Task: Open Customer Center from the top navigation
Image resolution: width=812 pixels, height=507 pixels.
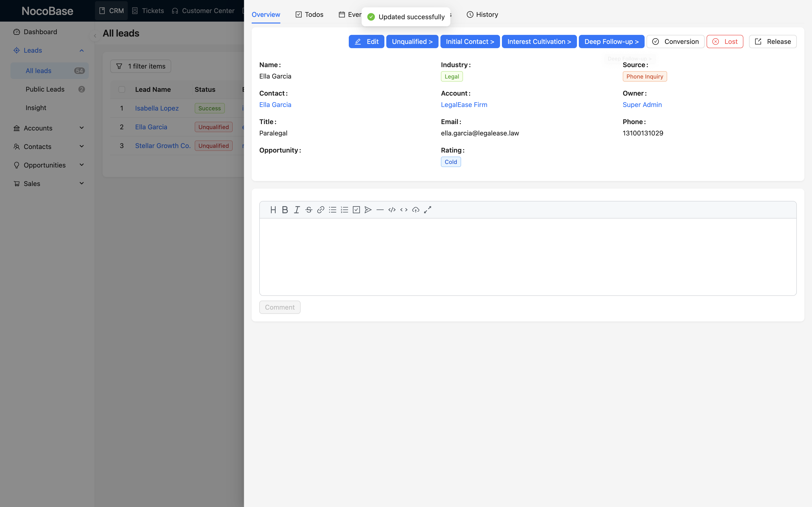Action: [x=203, y=11]
